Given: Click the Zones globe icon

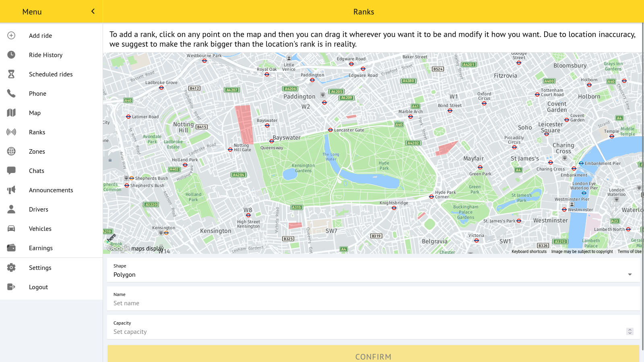Looking at the screenshot, I should coord(11,151).
